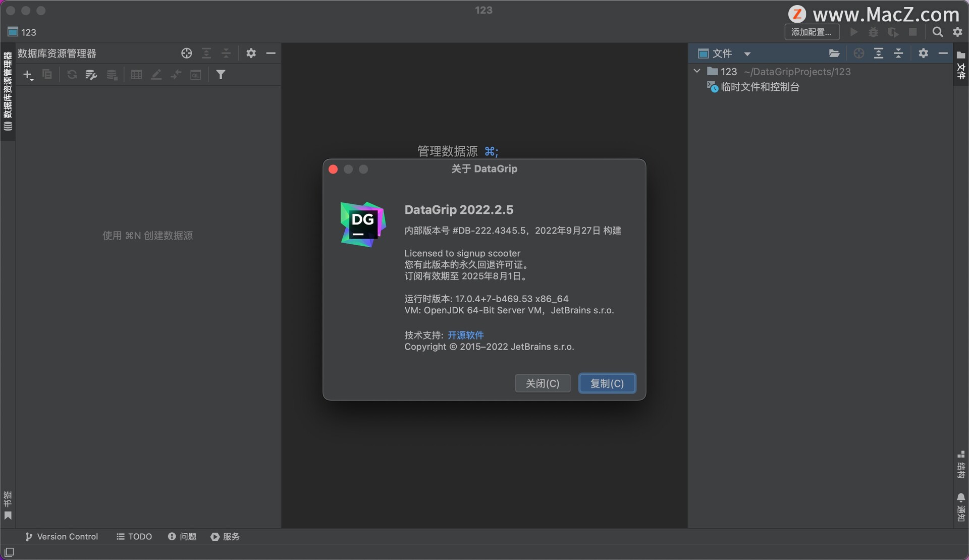This screenshot has height=560, width=969.
Task: Click the edit source pencil icon
Action: [156, 75]
